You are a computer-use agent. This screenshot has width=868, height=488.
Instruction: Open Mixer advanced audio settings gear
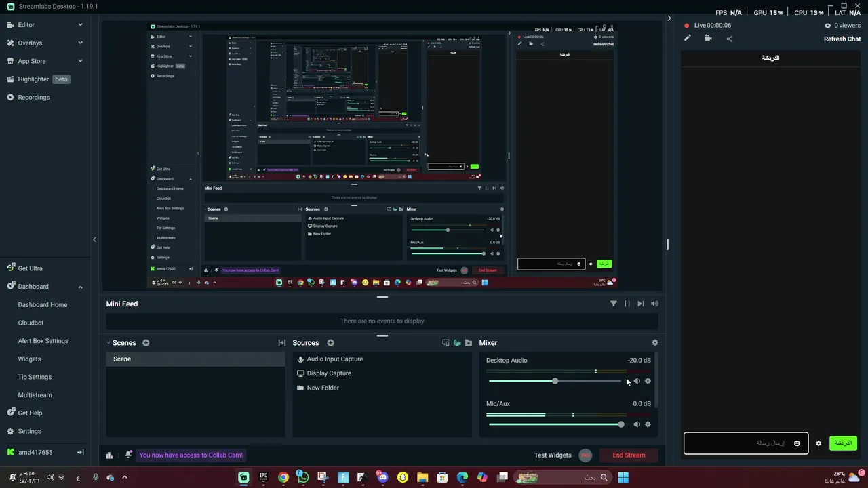click(x=654, y=343)
